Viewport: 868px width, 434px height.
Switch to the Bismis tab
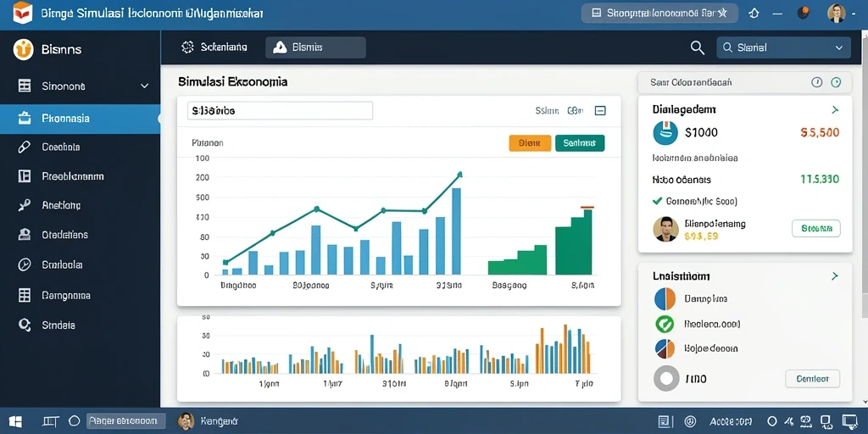point(315,47)
